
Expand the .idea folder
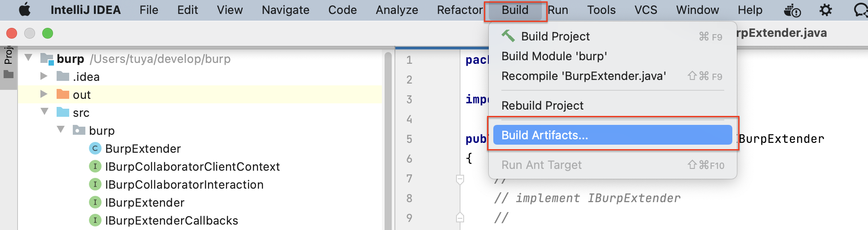click(44, 76)
